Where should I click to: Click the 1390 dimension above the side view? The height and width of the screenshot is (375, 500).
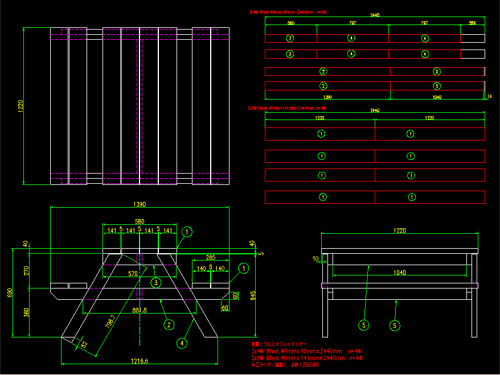tap(139, 204)
